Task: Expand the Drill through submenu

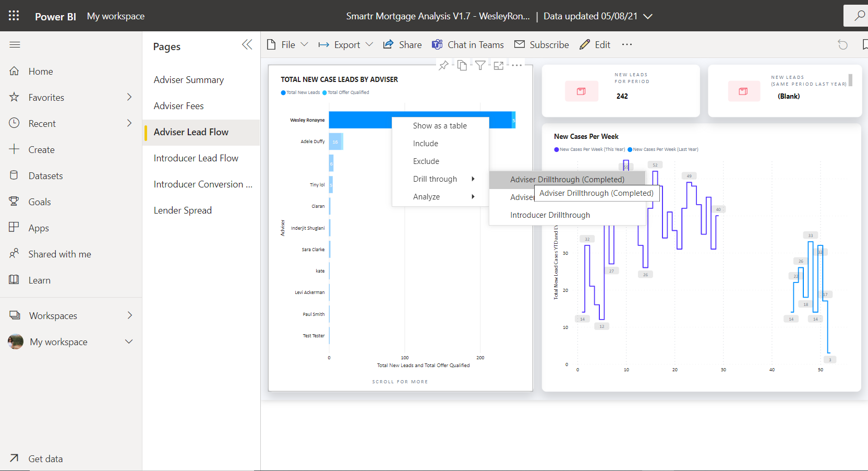Action: coord(440,179)
